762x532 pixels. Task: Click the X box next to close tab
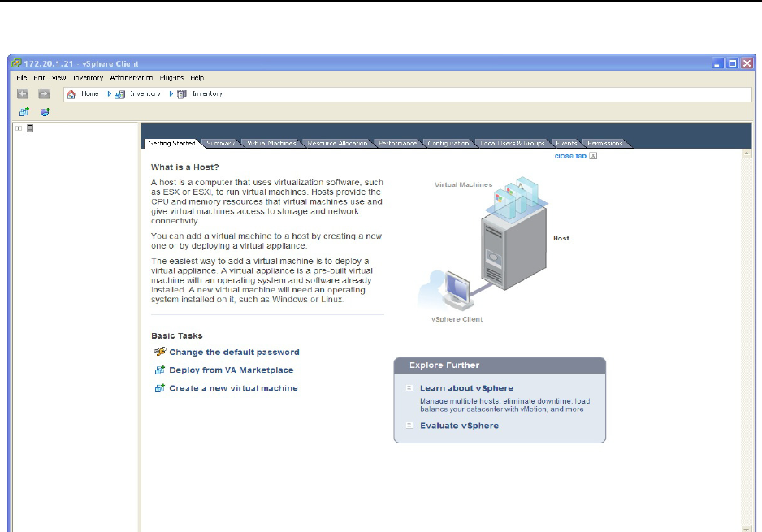[593, 156]
